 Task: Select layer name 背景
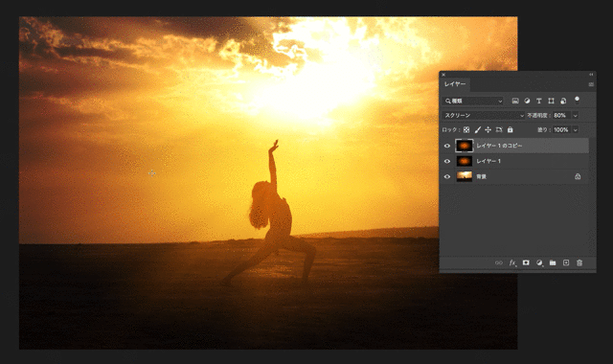tap(481, 176)
